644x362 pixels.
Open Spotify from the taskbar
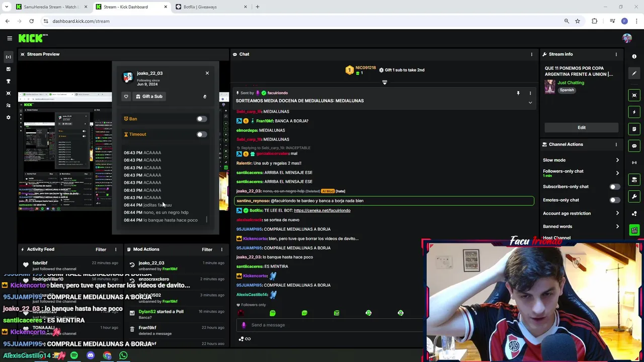click(74, 355)
